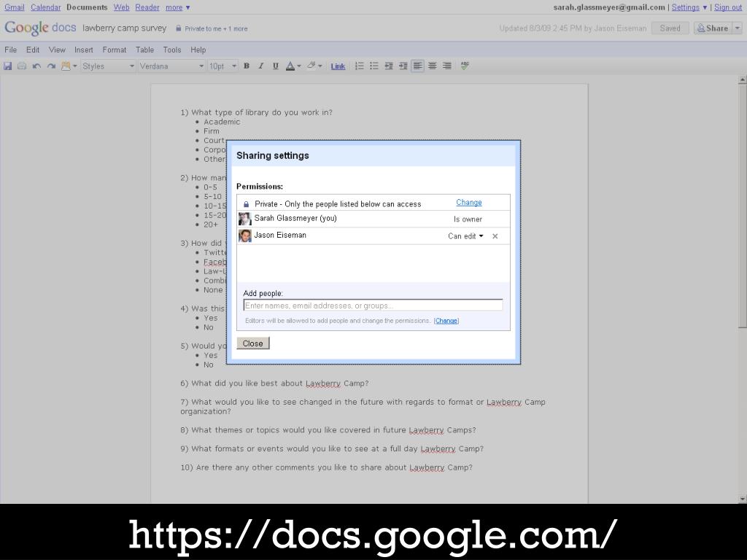Viewport: 747px width, 560px height.
Task: Open the Settings link
Action: 686,7
